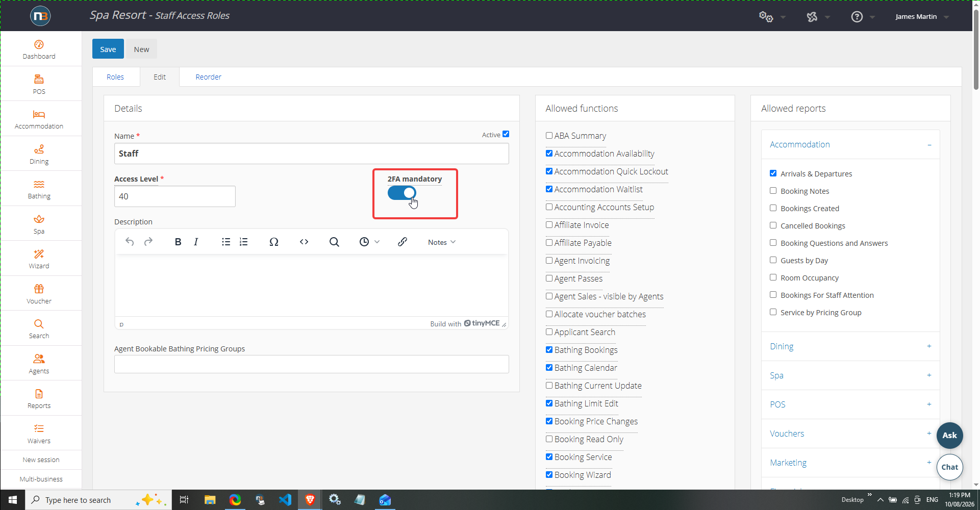
Task: Uncheck the Arrivals & Departures report
Action: [x=773, y=173]
